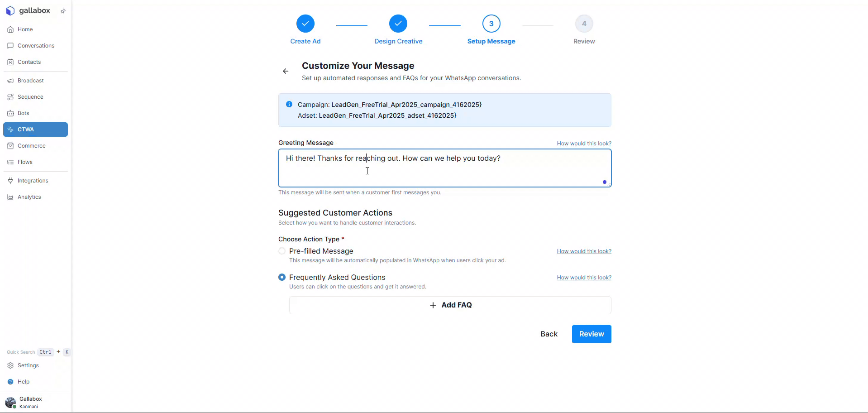The height and width of the screenshot is (413, 868).
Task: Click the Commerce shopping bag icon
Action: (x=10, y=146)
